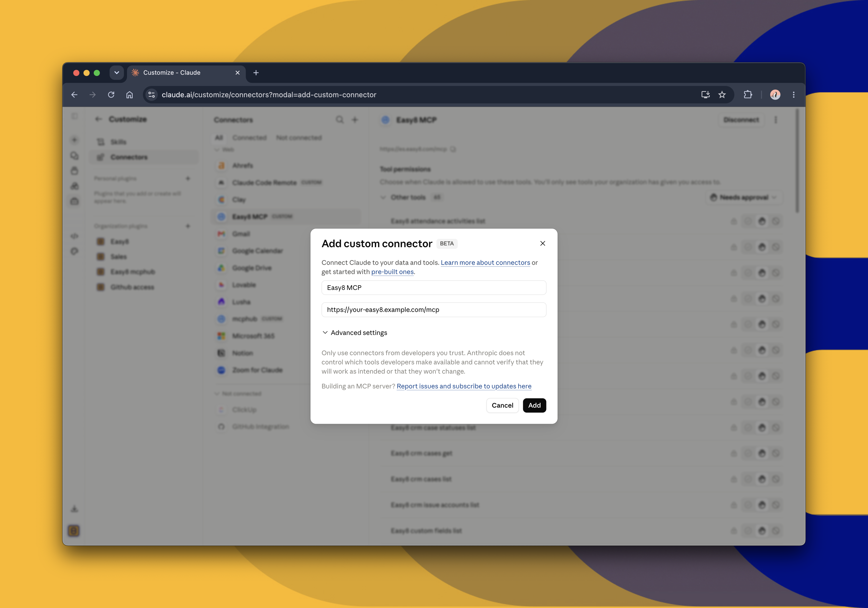Open the browser home page
The image size is (868, 608).
click(130, 94)
